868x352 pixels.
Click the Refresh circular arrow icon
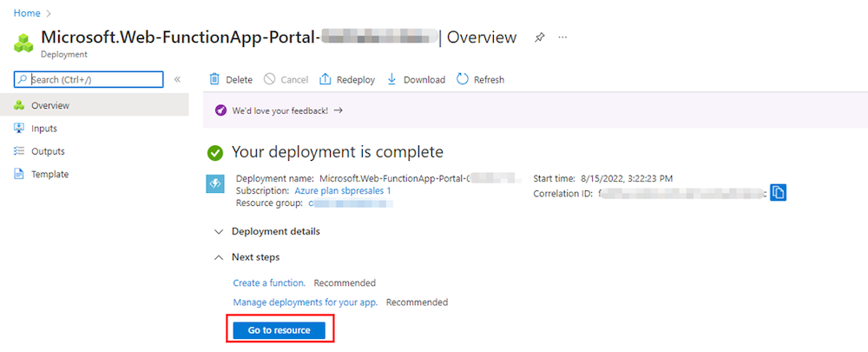coord(463,79)
